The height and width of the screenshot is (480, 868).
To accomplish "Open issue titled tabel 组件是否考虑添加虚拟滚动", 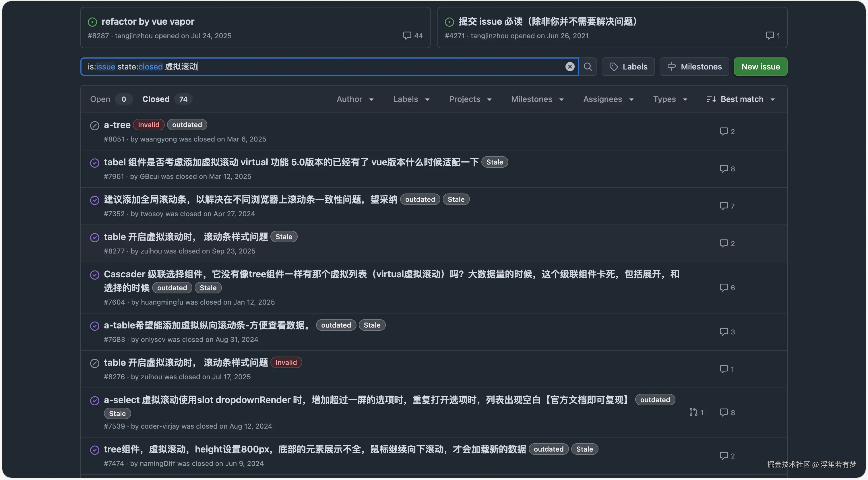I will (x=291, y=162).
